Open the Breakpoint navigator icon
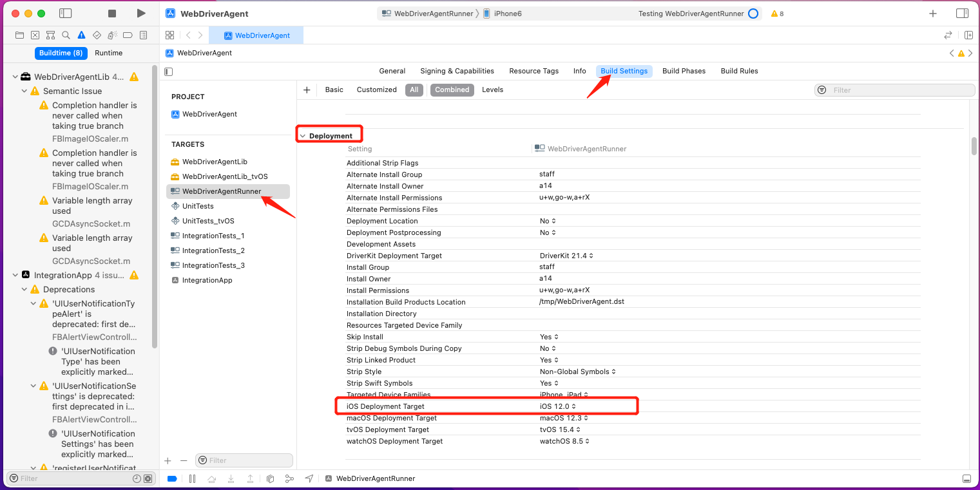 click(128, 35)
